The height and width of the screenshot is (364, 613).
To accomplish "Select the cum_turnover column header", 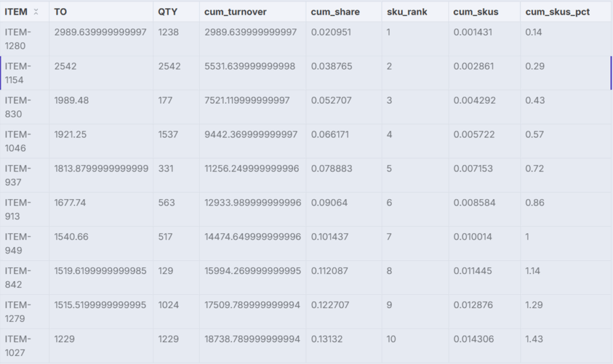I will click(x=235, y=12).
